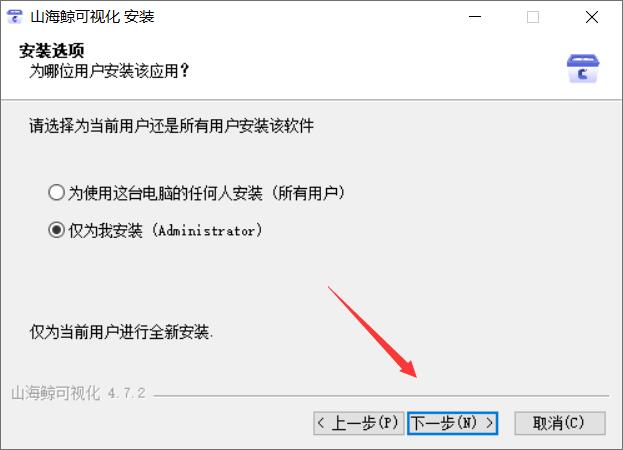Close the 山海鲸可视化 installer window
The width and height of the screenshot is (623, 450).
[592, 17]
